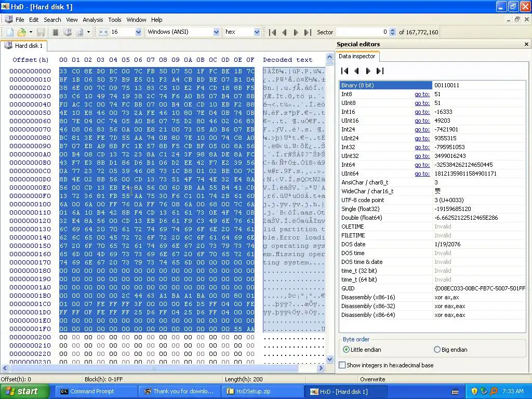The height and width of the screenshot is (399, 532).
Task: Close the Special editors panel
Action: click(526, 44)
